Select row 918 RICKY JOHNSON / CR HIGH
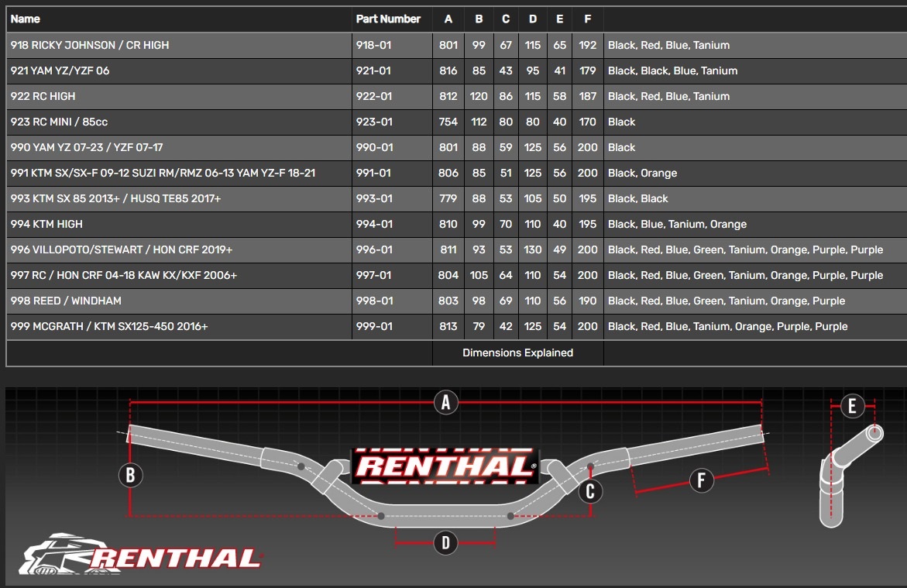 456,45
